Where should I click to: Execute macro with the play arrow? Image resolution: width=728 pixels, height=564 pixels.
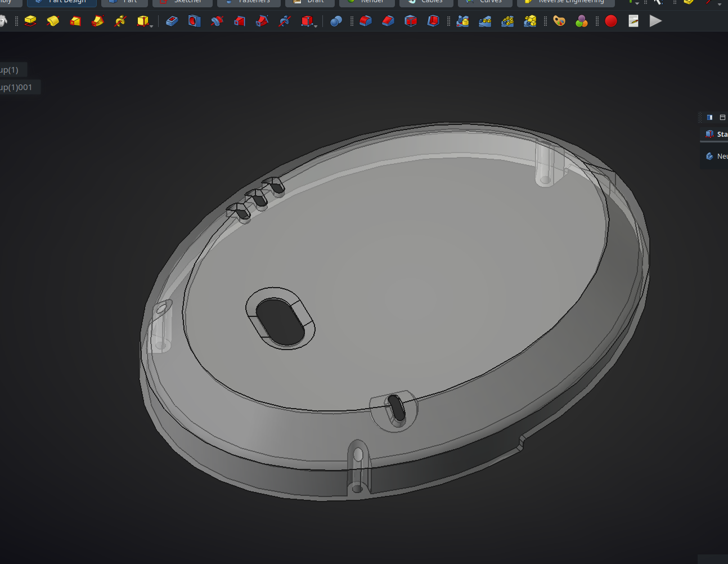coord(655,21)
